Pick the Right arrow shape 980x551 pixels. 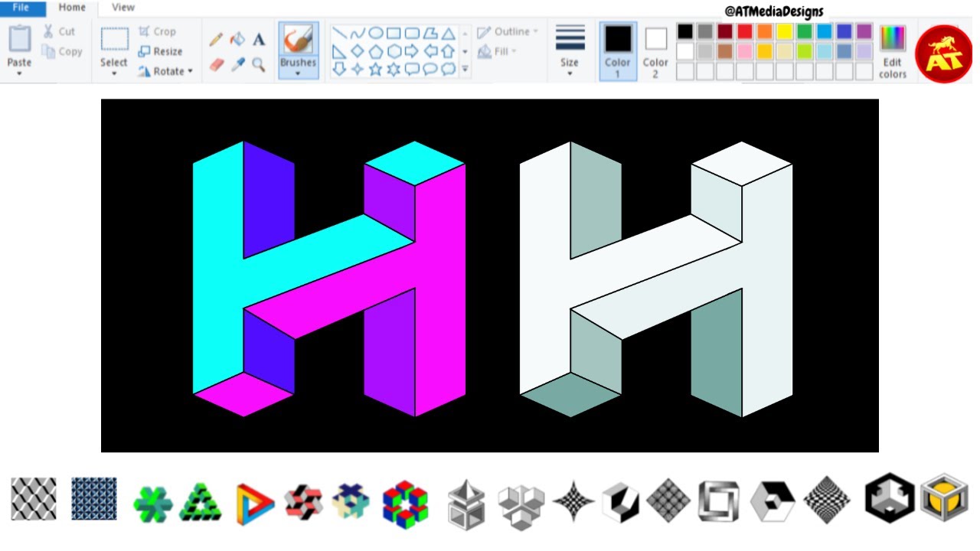pos(412,51)
